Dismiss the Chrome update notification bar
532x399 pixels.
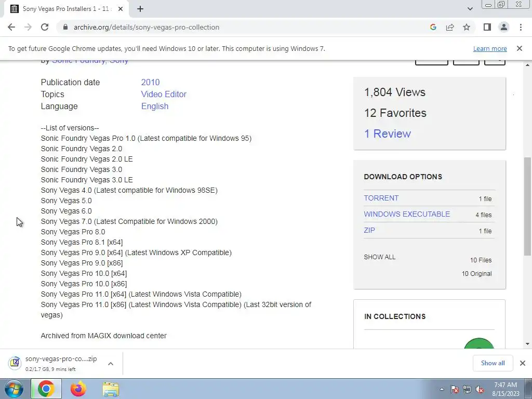click(519, 48)
